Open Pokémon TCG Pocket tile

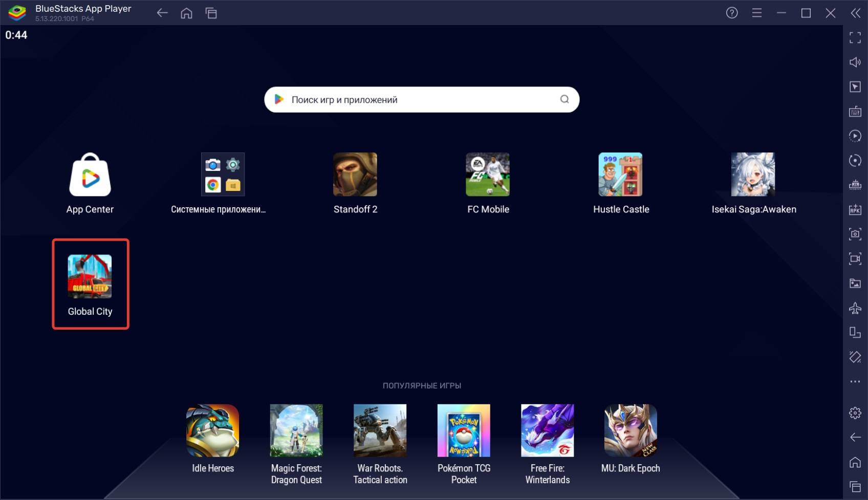point(464,430)
